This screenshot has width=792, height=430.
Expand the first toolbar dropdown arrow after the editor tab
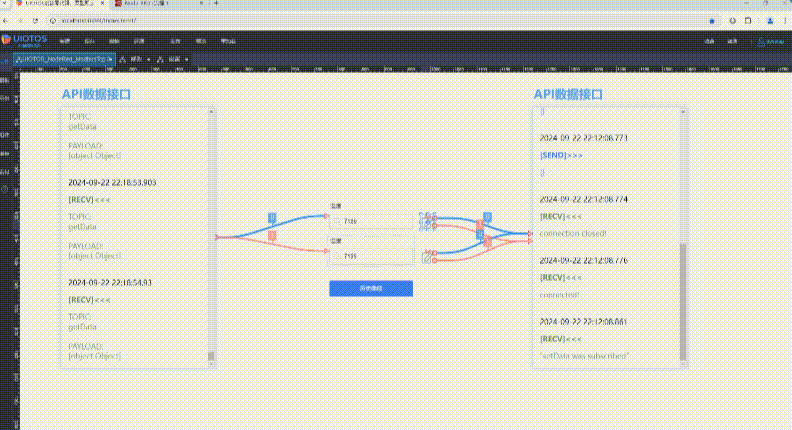pyautogui.click(x=148, y=60)
